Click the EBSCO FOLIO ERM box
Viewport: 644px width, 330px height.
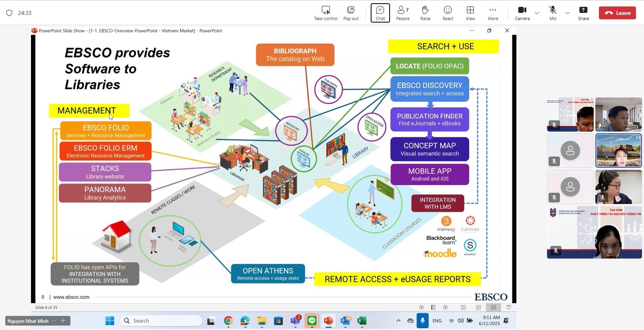[x=106, y=151]
